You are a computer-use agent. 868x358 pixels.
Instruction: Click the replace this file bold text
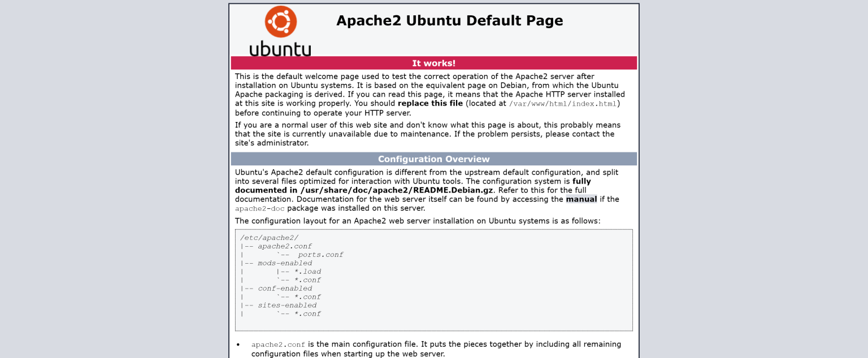pos(430,103)
